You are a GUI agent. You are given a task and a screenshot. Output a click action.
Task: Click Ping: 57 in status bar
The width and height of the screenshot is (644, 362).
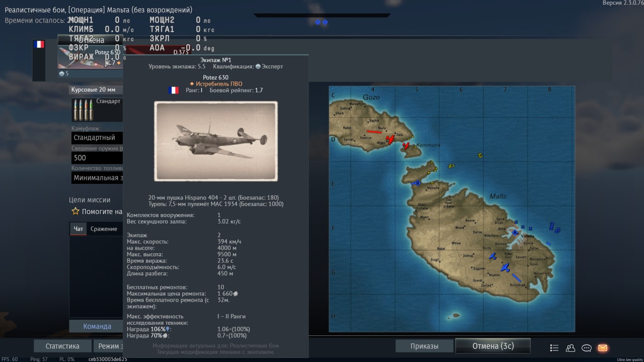click(x=38, y=359)
